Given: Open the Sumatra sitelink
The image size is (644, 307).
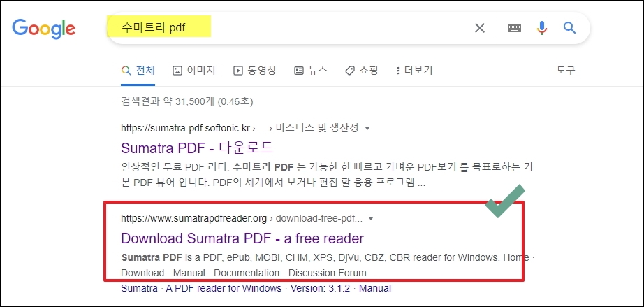Looking at the screenshot, I should (139, 289).
